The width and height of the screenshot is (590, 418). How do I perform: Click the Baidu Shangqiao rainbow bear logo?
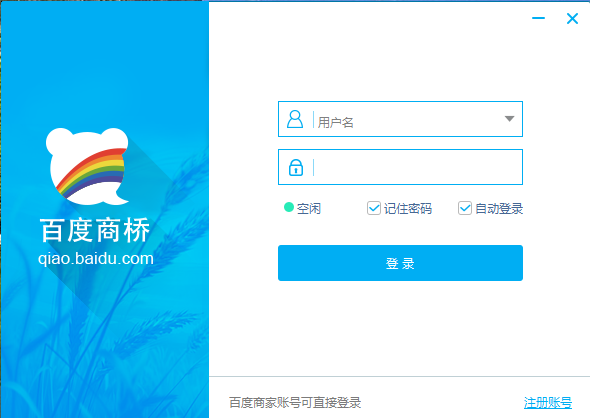[x=88, y=166]
